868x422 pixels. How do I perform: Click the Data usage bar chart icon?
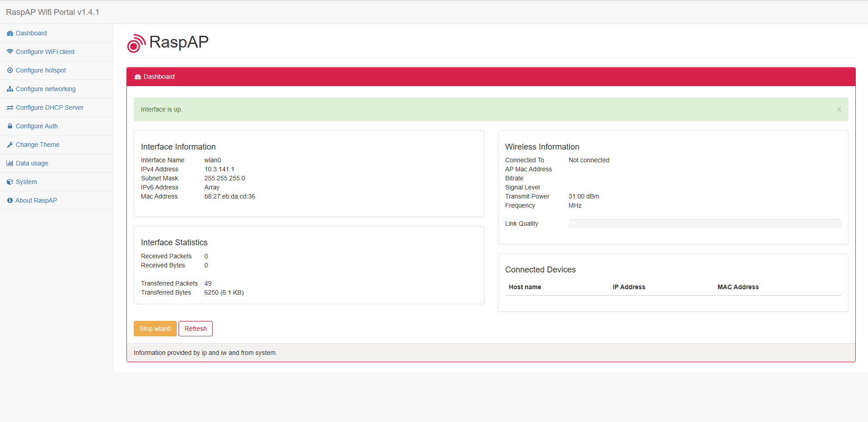coord(10,163)
